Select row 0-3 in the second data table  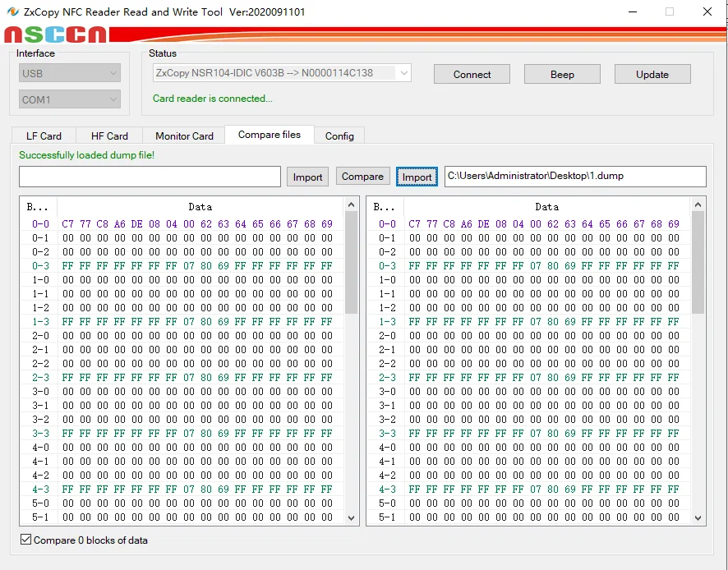(x=529, y=265)
